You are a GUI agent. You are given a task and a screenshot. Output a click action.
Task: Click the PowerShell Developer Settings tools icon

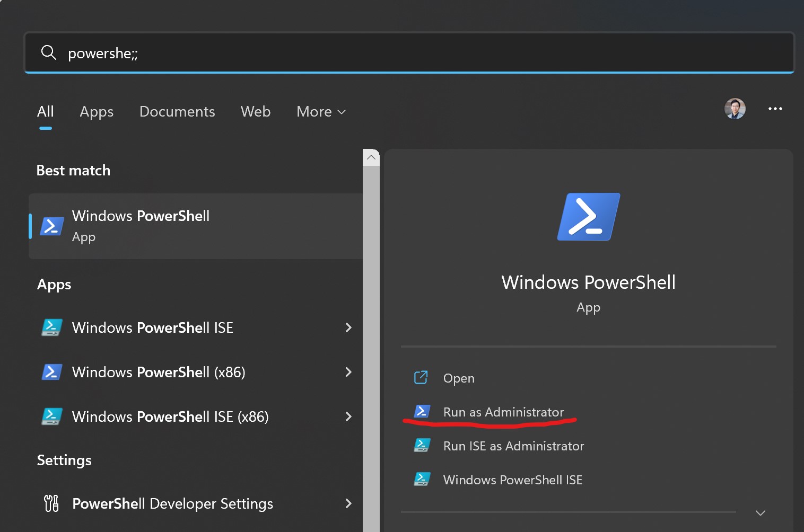(51, 503)
